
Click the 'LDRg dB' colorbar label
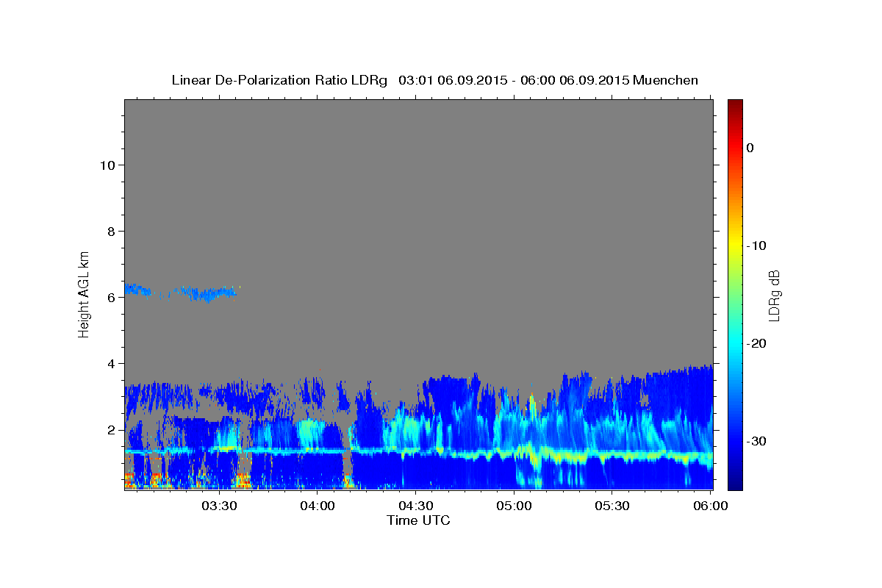774,295
